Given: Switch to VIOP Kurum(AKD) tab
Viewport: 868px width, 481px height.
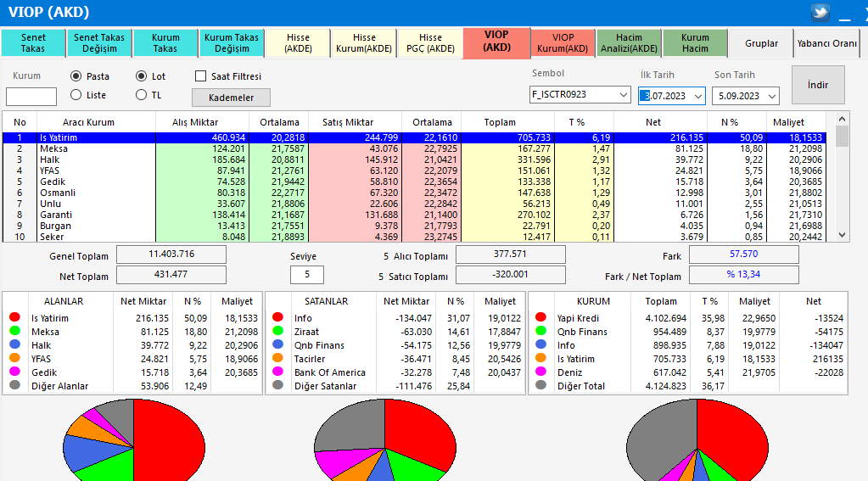Looking at the screenshot, I should coord(563,43).
